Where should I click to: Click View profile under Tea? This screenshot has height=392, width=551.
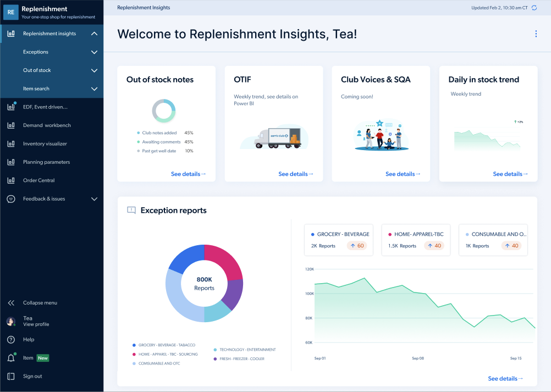[x=36, y=324]
